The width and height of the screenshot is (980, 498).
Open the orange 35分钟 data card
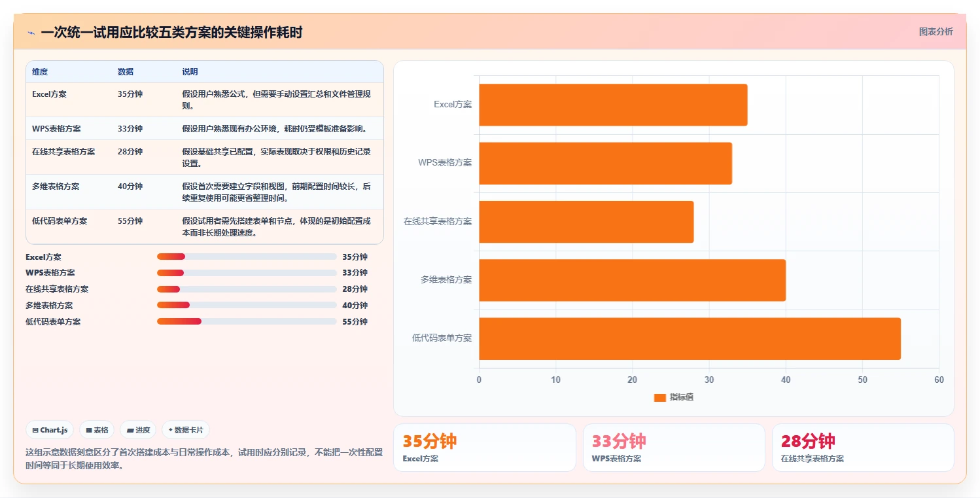[x=484, y=448]
